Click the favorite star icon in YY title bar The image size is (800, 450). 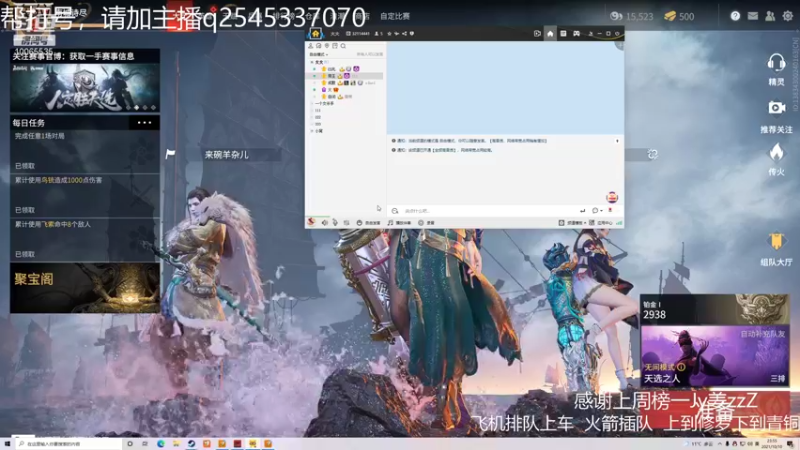point(389,34)
